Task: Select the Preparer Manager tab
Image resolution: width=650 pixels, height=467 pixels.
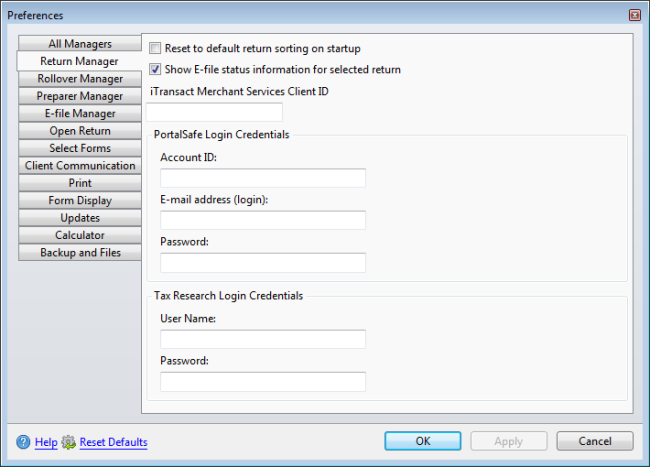Action: pyautogui.click(x=80, y=96)
